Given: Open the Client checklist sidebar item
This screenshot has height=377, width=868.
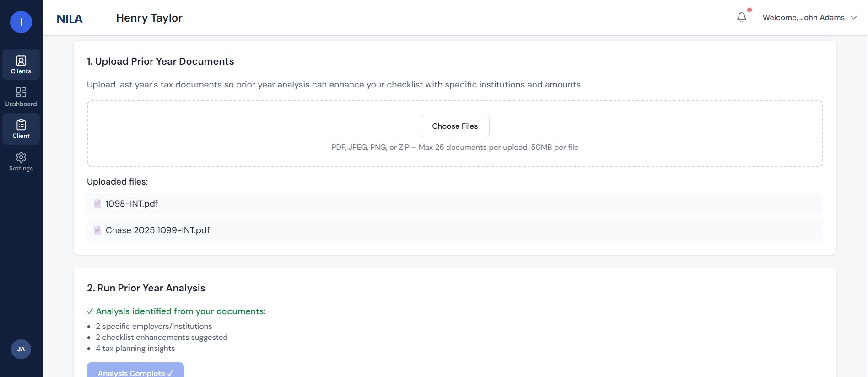Looking at the screenshot, I should pos(21,129).
